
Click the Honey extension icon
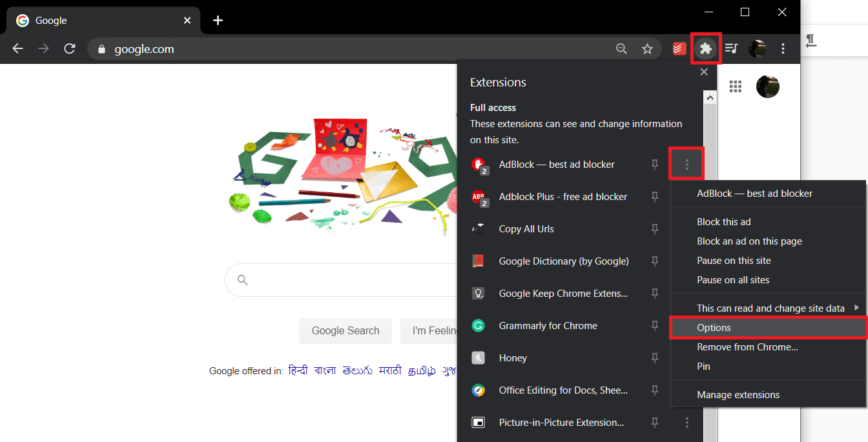(478, 358)
